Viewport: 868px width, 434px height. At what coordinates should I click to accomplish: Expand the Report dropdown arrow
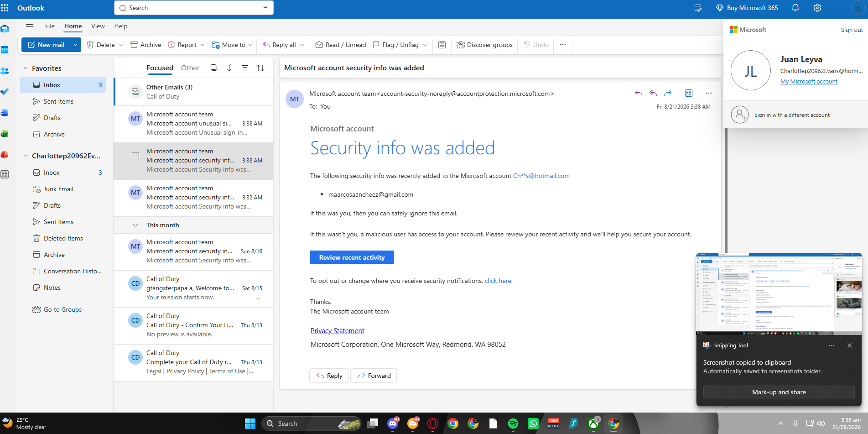[x=203, y=45]
